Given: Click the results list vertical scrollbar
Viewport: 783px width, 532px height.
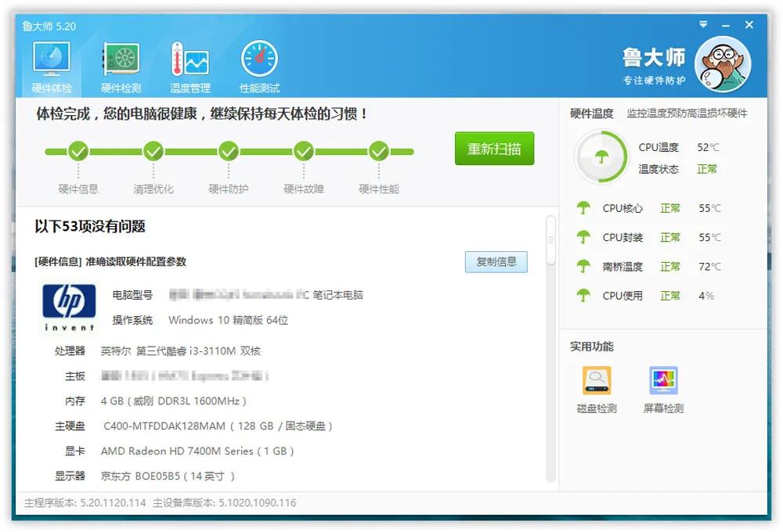Looking at the screenshot, I should coord(550,240).
